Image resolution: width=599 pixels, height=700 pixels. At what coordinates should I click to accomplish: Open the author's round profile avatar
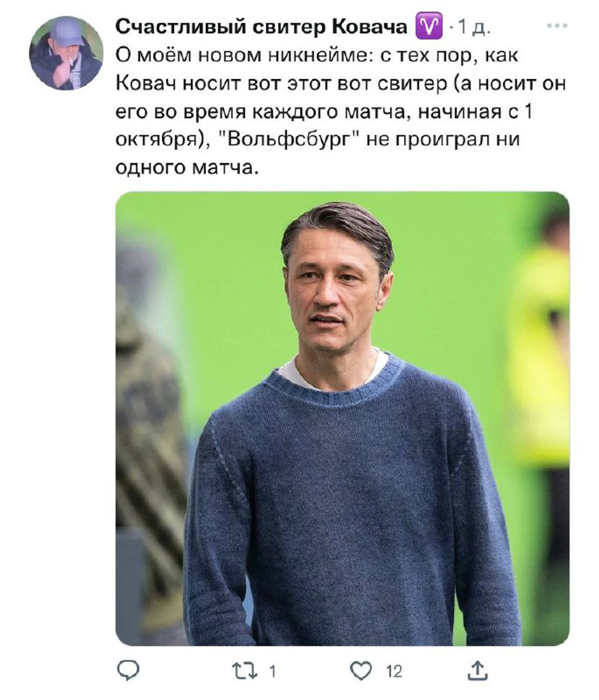click(x=66, y=53)
